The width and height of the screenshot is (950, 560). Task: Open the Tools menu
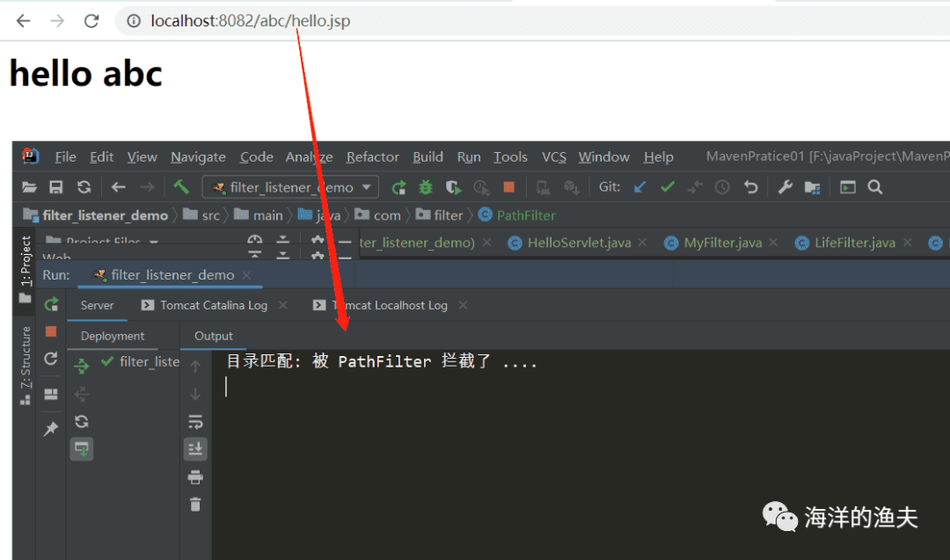pyautogui.click(x=510, y=156)
